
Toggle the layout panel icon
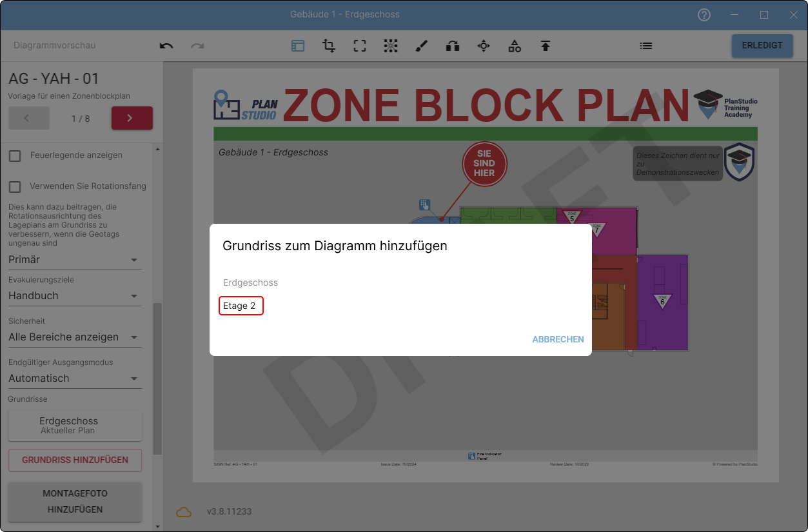(298, 46)
